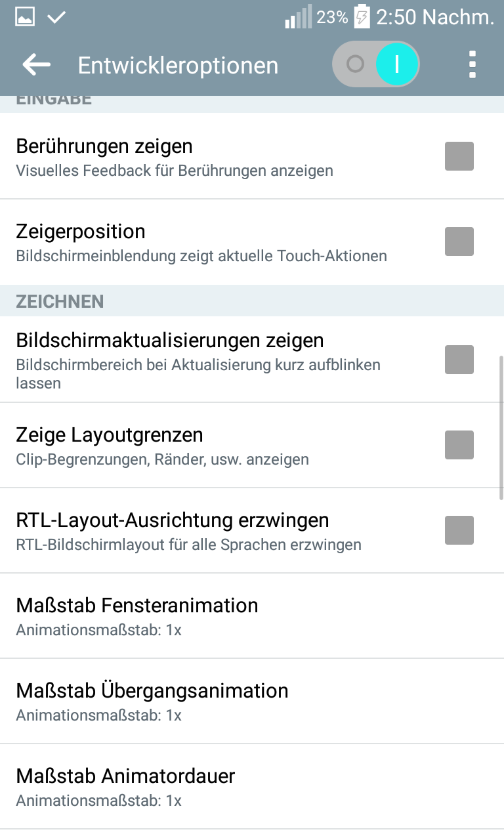The height and width of the screenshot is (840, 504).
Task: Tap the ZEICHNEN section header
Action: (x=60, y=301)
